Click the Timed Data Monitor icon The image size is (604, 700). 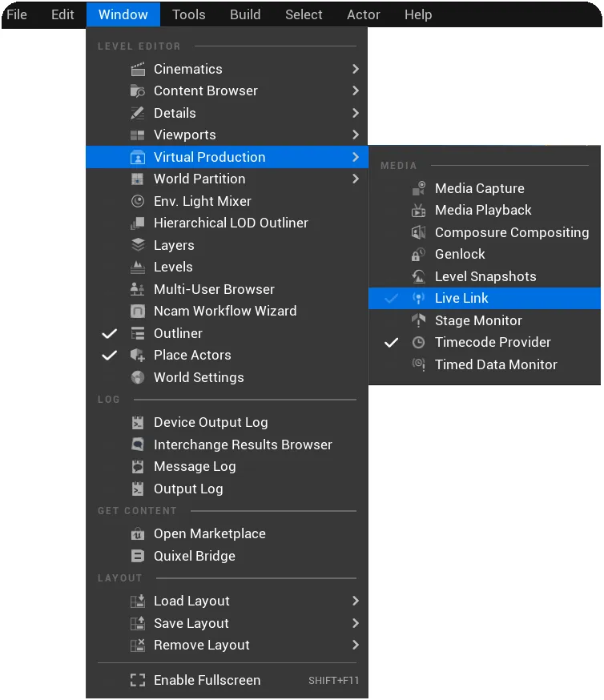[x=418, y=364]
